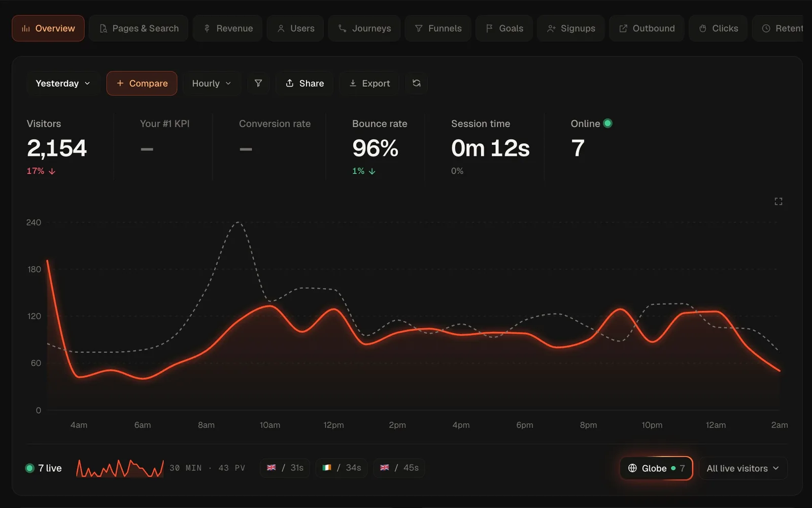This screenshot has width=812, height=508.
Task: Select the Session time metric
Action: tap(490, 147)
